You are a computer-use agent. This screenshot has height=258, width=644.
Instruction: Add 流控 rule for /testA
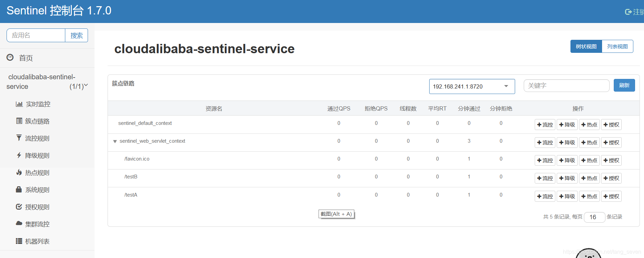pyautogui.click(x=545, y=196)
